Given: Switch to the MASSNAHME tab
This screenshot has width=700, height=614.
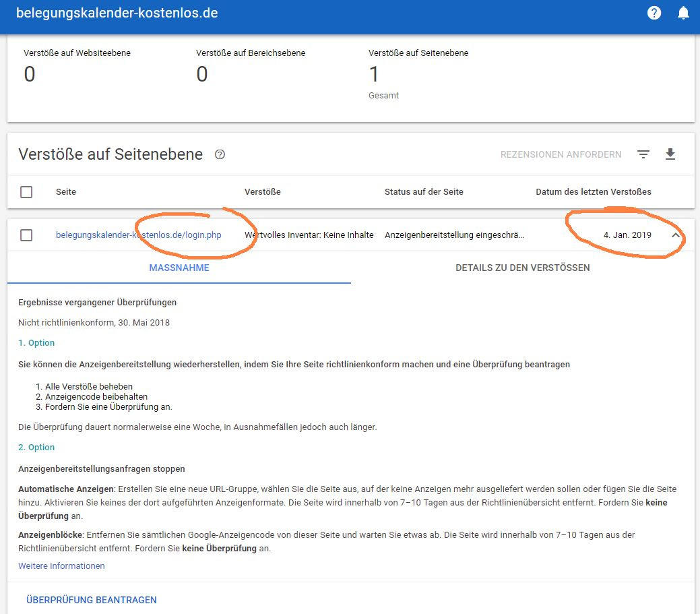Looking at the screenshot, I should [179, 268].
